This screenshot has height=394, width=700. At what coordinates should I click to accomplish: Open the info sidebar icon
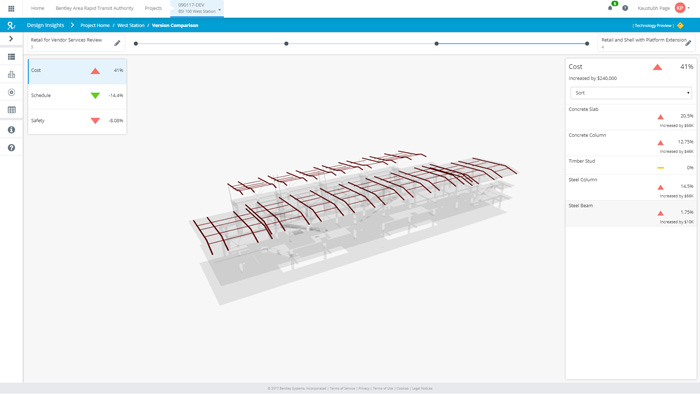coord(12,130)
